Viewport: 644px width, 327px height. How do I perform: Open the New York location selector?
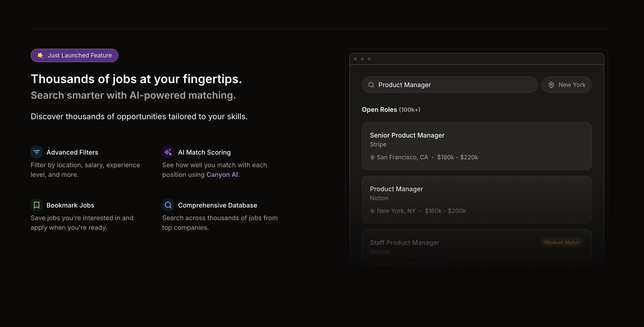tap(567, 85)
